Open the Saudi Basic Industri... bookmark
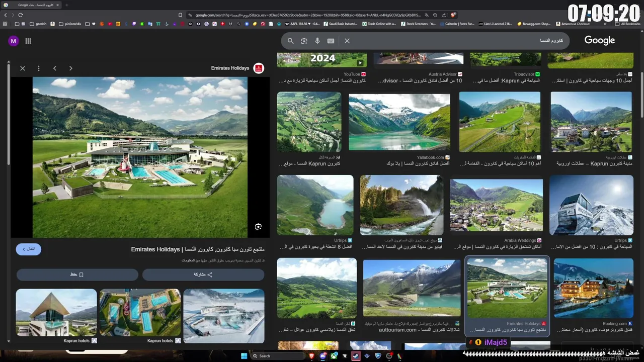Image resolution: width=644 pixels, height=362 pixels. pyautogui.click(x=340, y=24)
